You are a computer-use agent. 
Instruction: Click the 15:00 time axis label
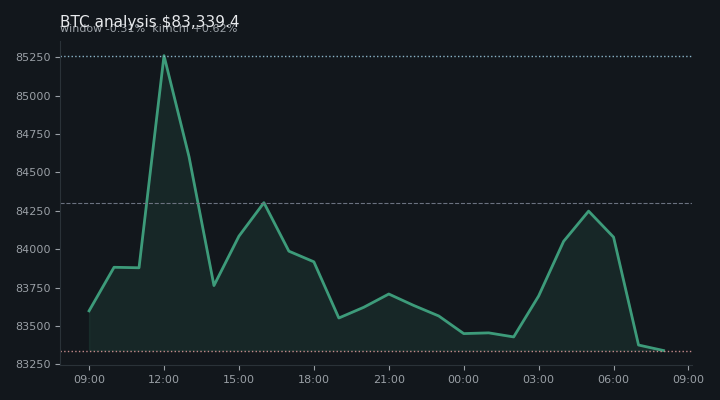pos(239,379)
